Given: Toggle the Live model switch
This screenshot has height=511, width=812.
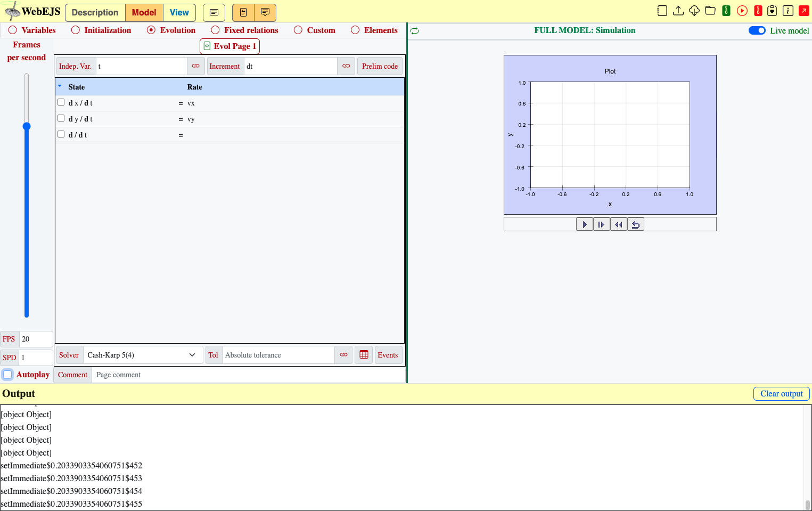Looking at the screenshot, I should coord(757,30).
